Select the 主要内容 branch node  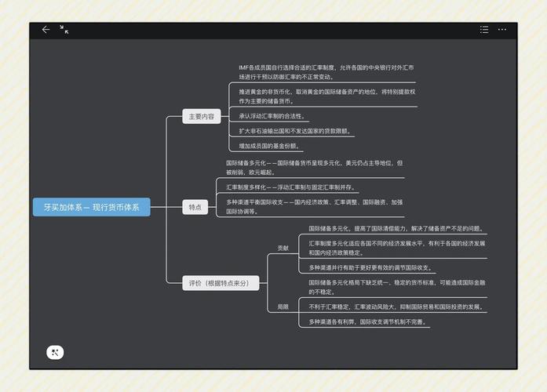click(x=201, y=117)
